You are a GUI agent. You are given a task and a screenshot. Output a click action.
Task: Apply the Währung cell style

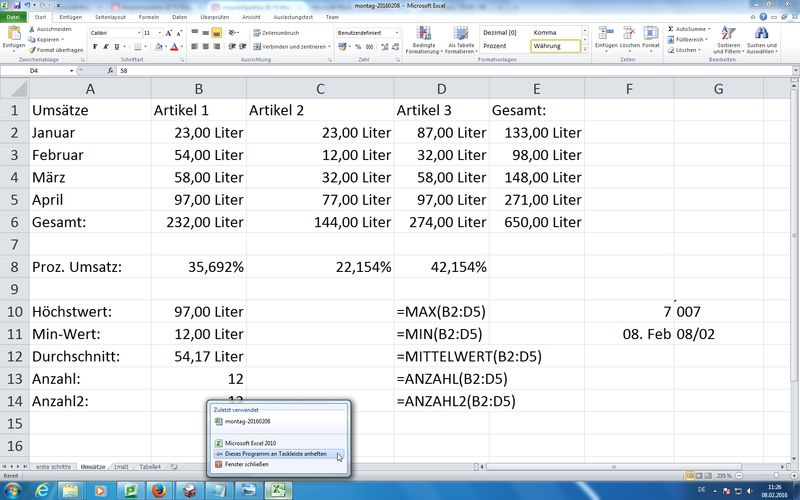(556, 46)
